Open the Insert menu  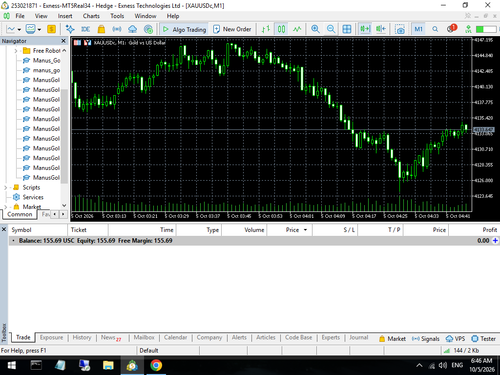pyautogui.click(x=65, y=16)
